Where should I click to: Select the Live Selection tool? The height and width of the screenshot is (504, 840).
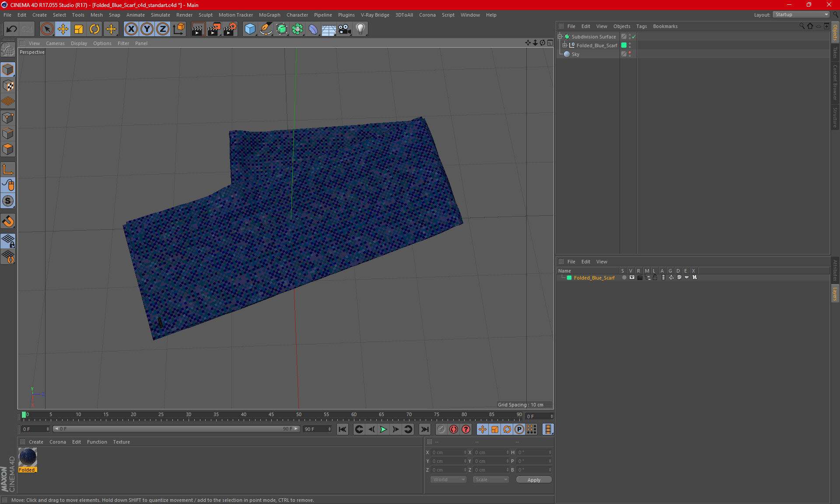point(47,29)
